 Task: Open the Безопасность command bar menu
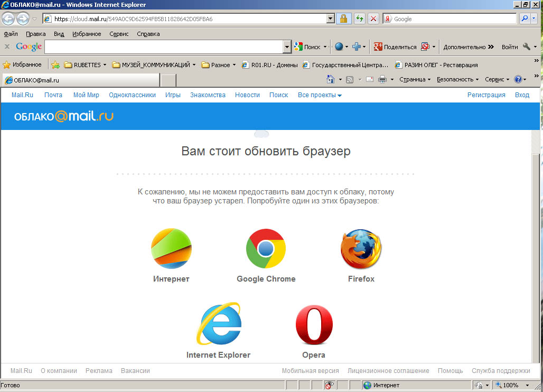pyautogui.click(x=457, y=79)
